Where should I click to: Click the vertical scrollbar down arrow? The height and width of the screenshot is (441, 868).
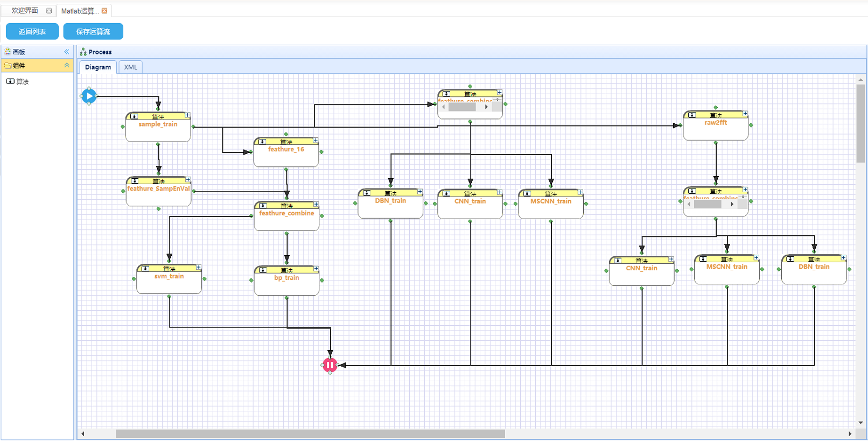(861, 423)
